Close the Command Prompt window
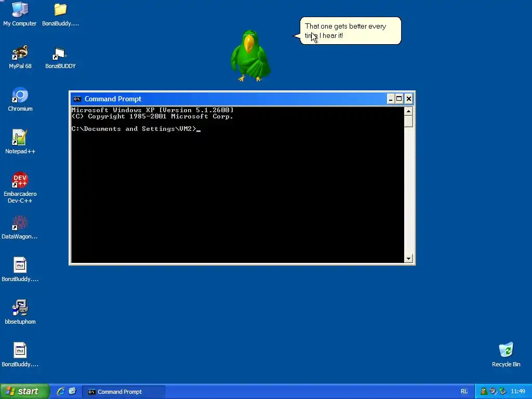The width and height of the screenshot is (532, 399). tap(409, 99)
